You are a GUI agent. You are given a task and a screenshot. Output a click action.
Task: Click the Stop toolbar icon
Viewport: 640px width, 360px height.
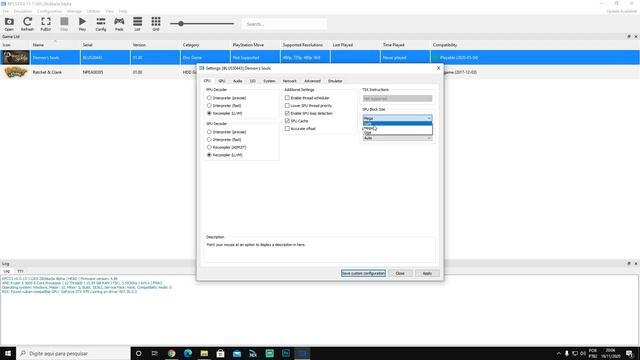pyautogui.click(x=64, y=24)
